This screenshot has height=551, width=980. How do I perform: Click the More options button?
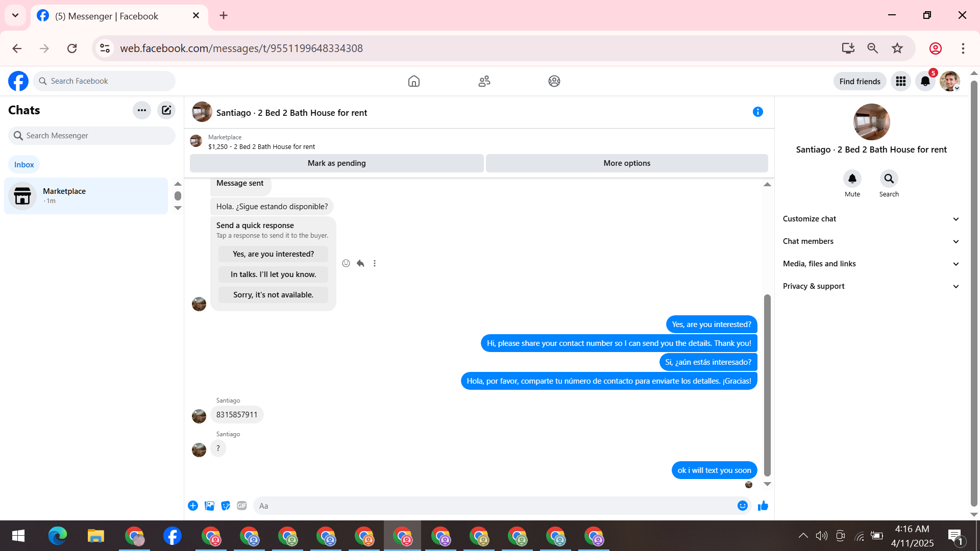pyautogui.click(x=627, y=163)
